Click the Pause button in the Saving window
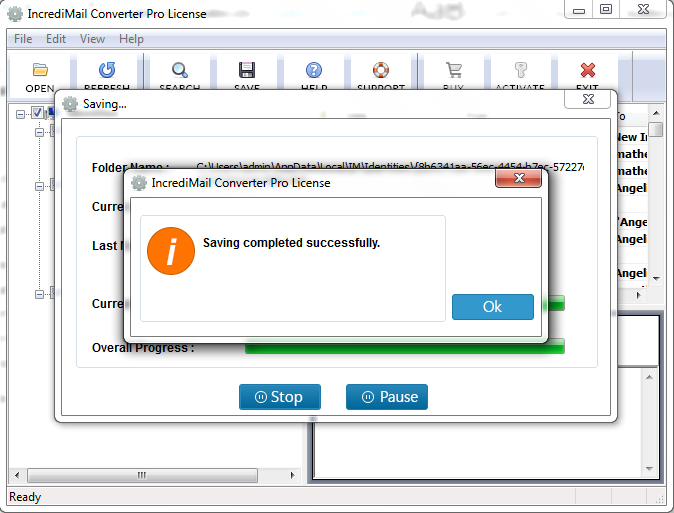 click(387, 396)
